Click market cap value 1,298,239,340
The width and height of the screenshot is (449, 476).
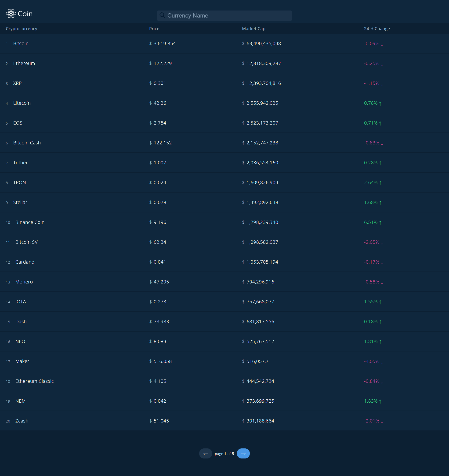click(x=262, y=222)
